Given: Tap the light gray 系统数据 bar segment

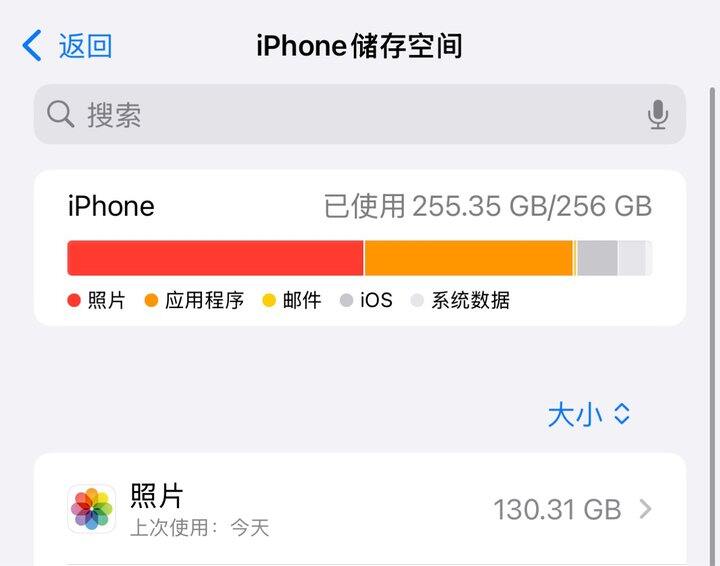Looking at the screenshot, I should 632,258.
